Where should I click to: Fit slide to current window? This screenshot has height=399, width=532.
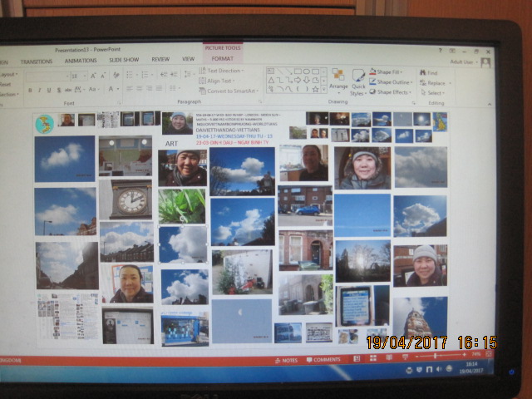click(489, 354)
